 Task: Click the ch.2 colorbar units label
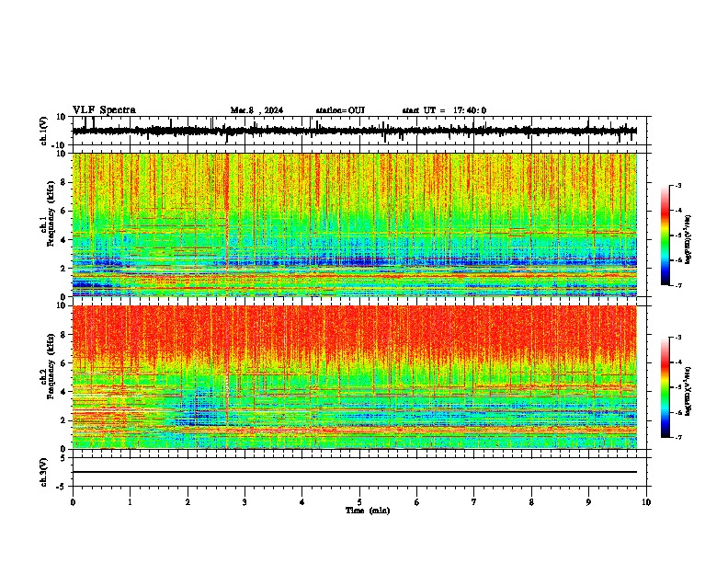(688, 391)
